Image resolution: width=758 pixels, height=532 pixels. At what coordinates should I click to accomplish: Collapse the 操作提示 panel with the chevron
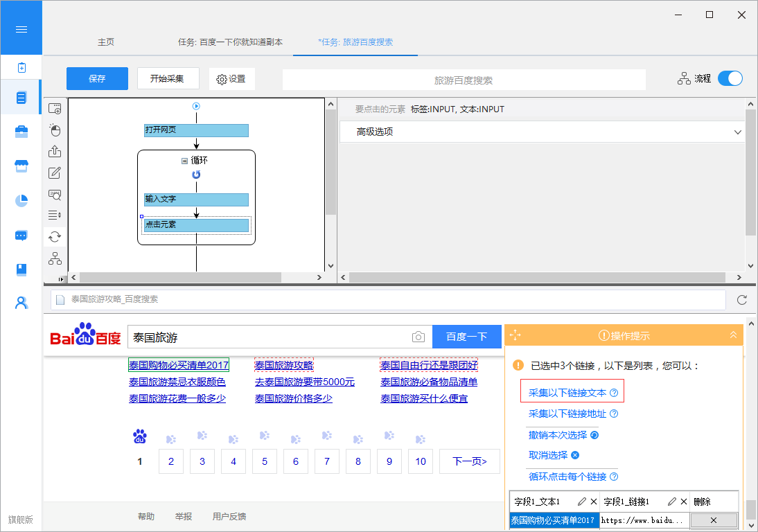coord(733,335)
